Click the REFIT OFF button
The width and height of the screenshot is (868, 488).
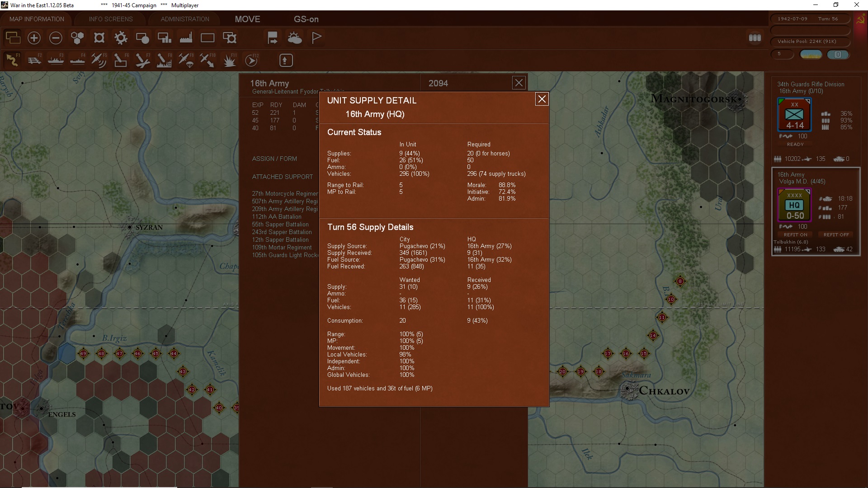coord(836,235)
